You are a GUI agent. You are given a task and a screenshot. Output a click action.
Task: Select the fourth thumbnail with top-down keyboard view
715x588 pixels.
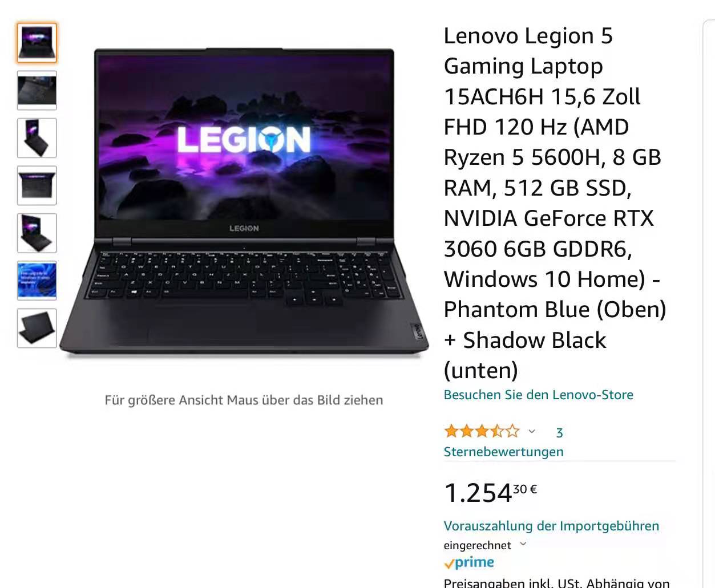pos(37,185)
